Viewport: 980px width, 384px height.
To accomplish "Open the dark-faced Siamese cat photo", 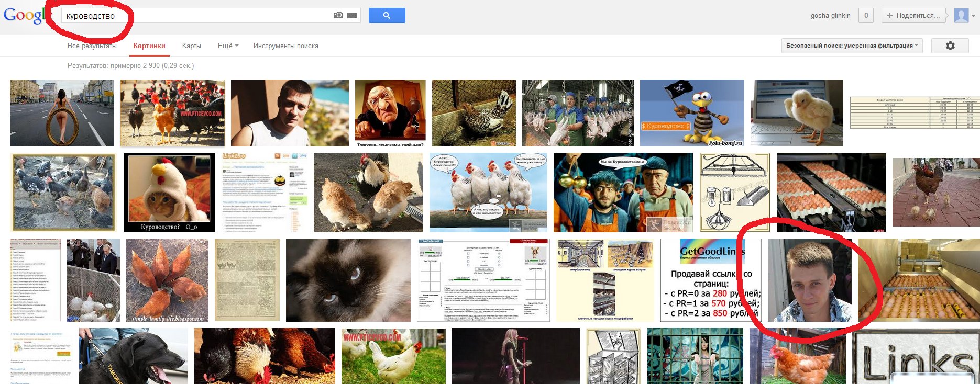I will [348, 280].
